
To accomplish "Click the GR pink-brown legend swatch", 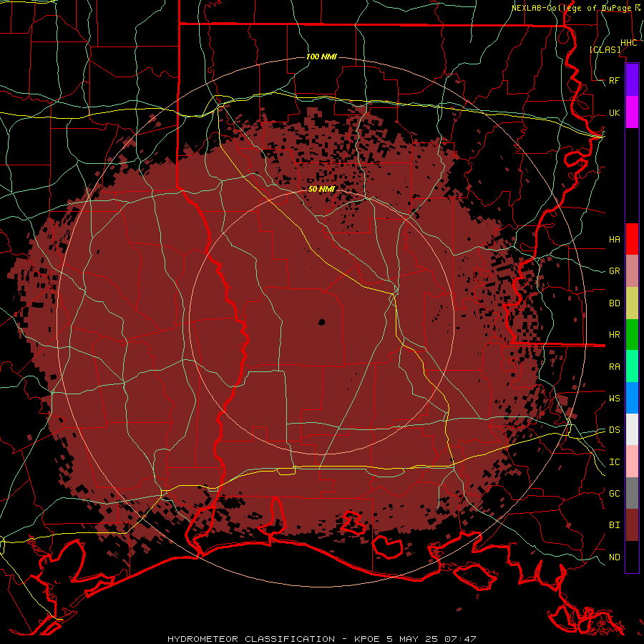I will pyautogui.click(x=632, y=270).
